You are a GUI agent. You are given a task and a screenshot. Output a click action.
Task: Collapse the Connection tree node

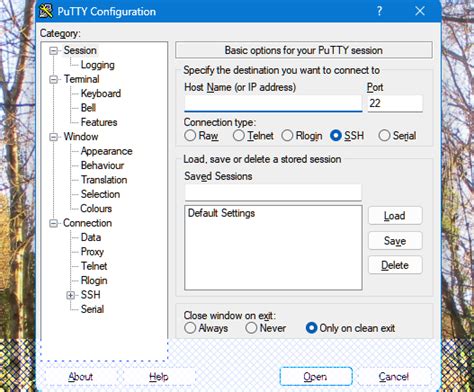[53, 223]
